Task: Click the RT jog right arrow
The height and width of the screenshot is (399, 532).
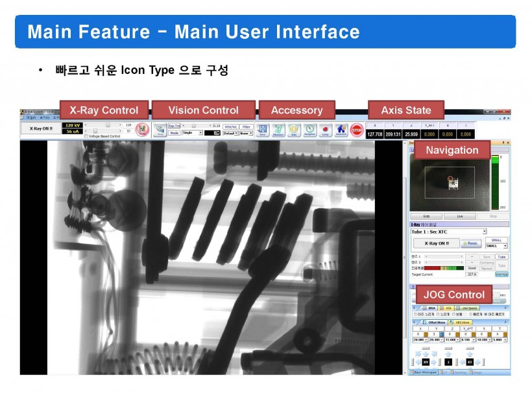Action: 478,363
